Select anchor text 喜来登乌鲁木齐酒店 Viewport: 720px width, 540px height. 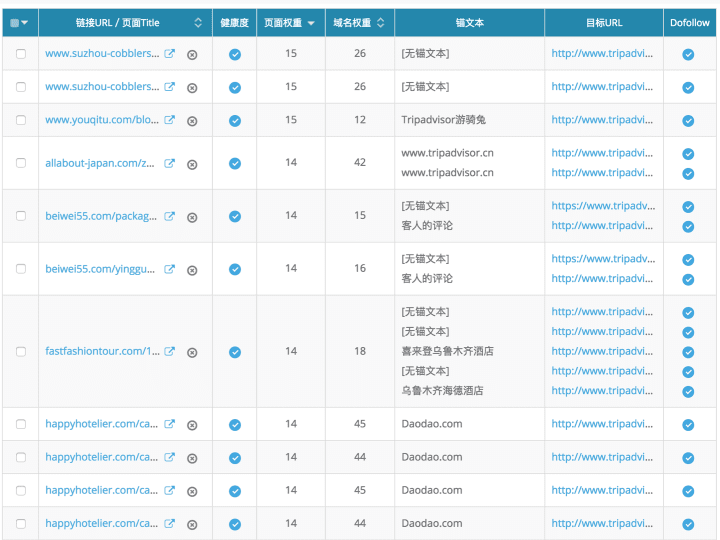pyautogui.click(x=448, y=351)
